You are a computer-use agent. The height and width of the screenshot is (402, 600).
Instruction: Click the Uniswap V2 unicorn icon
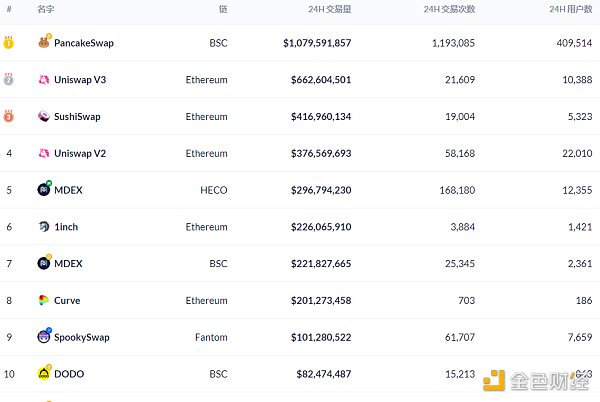click(44, 153)
